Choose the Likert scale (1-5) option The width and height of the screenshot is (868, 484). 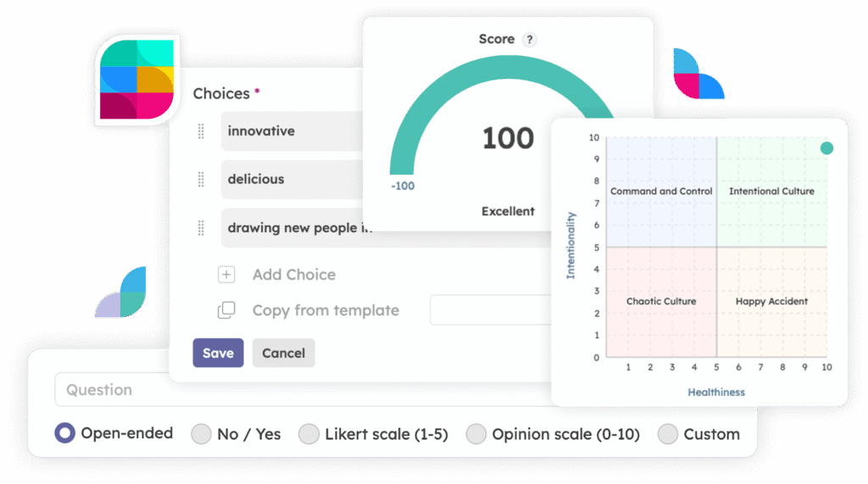(x=309, y=434)
